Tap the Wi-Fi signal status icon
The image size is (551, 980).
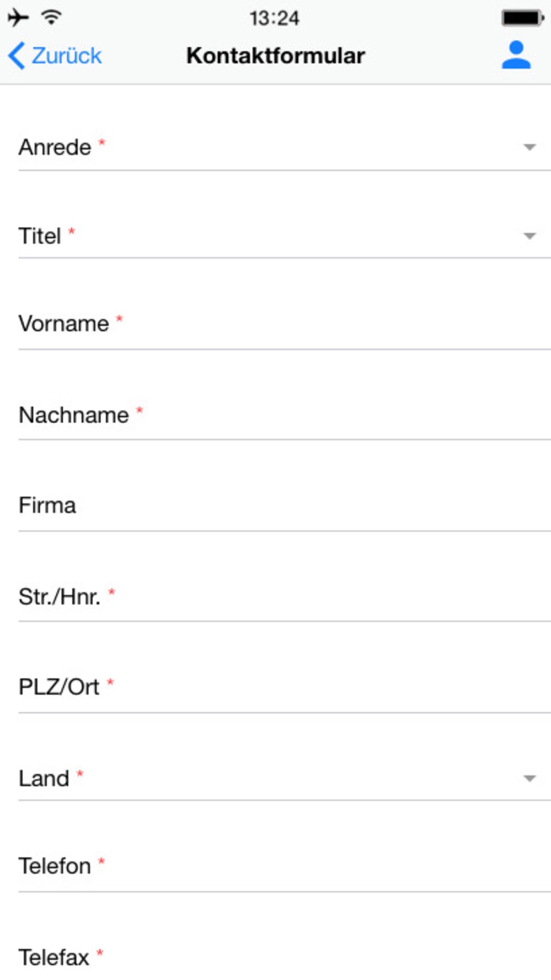(x=51, y=18)
